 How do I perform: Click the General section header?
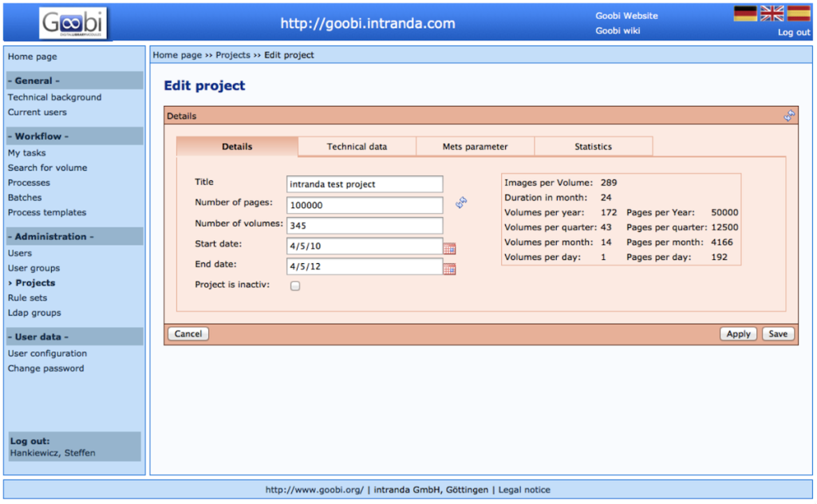click(x=74, y=81)
